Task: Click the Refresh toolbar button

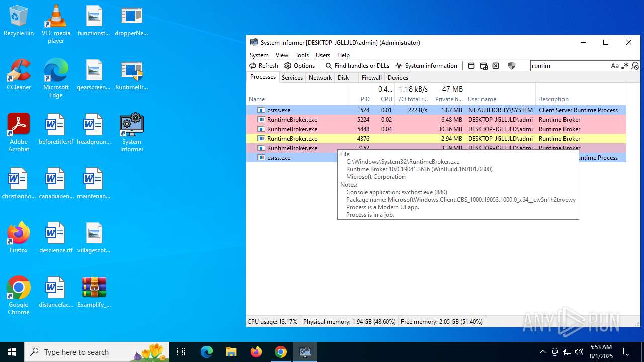Action: 264,66
